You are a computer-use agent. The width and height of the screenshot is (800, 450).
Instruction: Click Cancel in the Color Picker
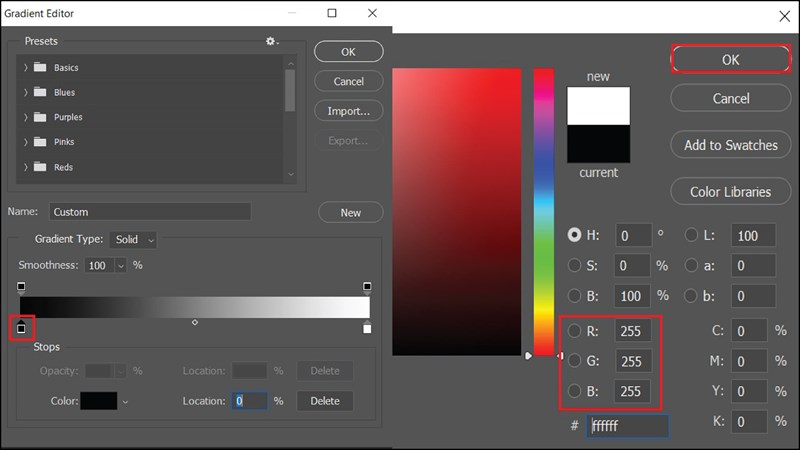(x=731, y=98)
